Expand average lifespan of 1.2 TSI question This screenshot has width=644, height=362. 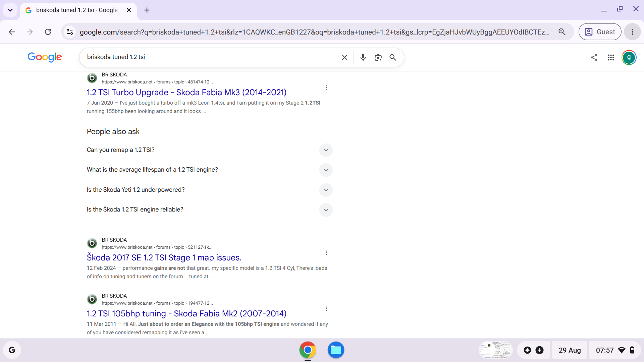(210, 170)
